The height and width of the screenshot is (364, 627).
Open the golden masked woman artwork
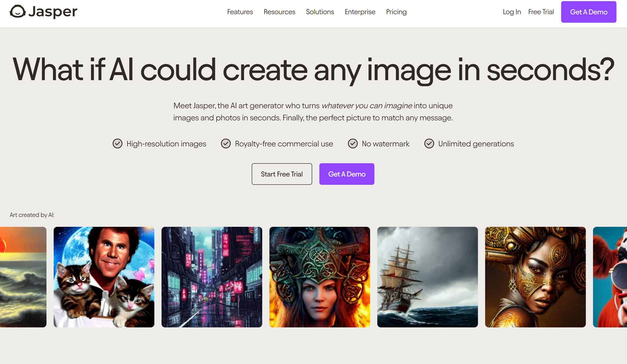(536, 277)
